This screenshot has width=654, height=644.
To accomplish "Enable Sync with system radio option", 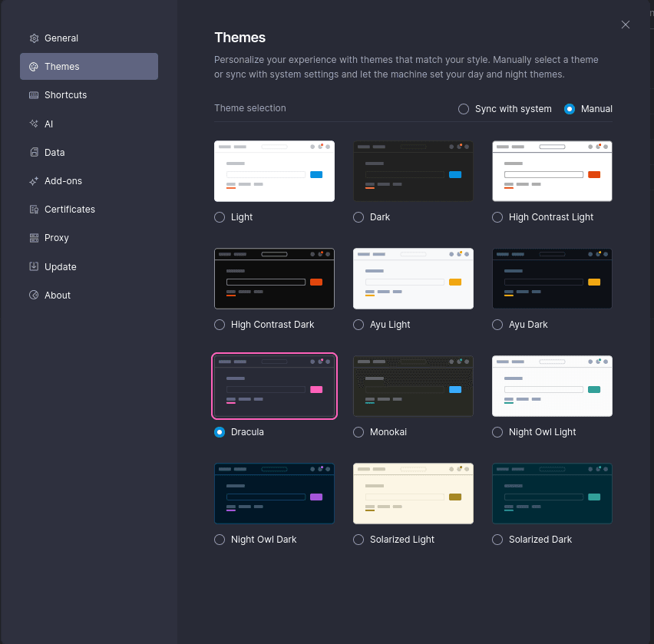I will [x=464, y=109].
